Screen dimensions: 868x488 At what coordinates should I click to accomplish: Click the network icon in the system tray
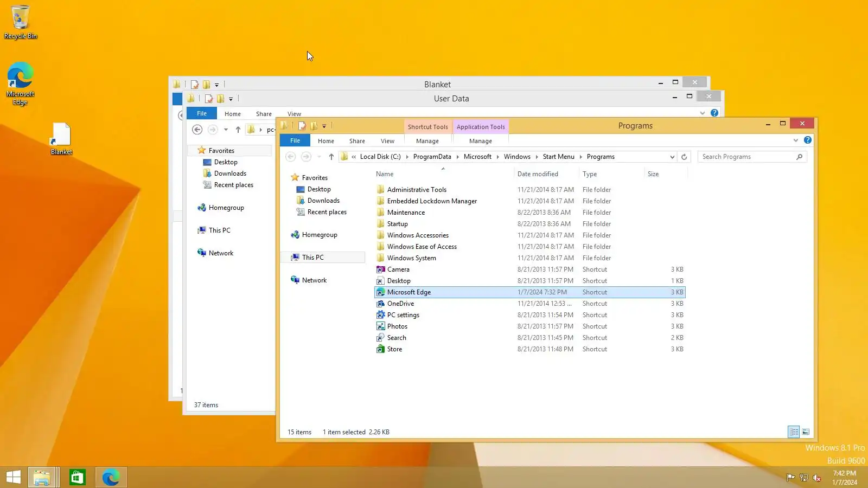(804, 478)
